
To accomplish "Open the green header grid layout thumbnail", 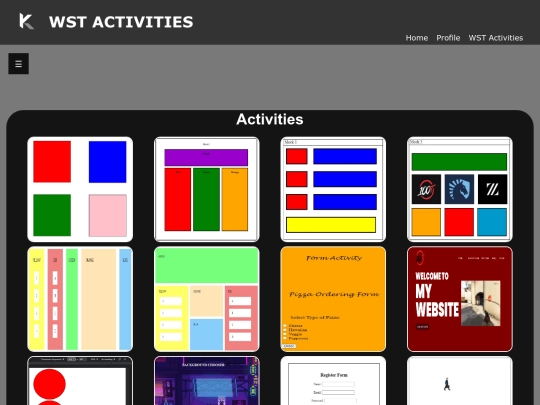I will pos(207,299).
